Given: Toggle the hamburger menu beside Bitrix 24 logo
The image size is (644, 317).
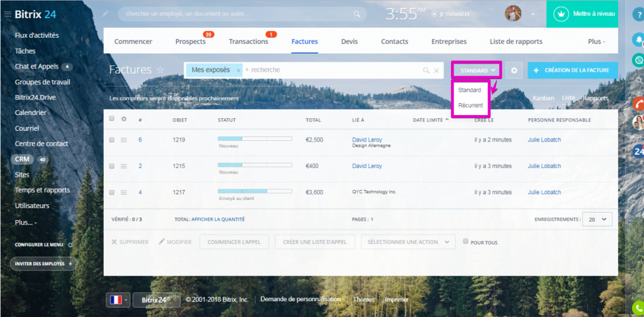Looking at the screenshot, I should 8,14.
